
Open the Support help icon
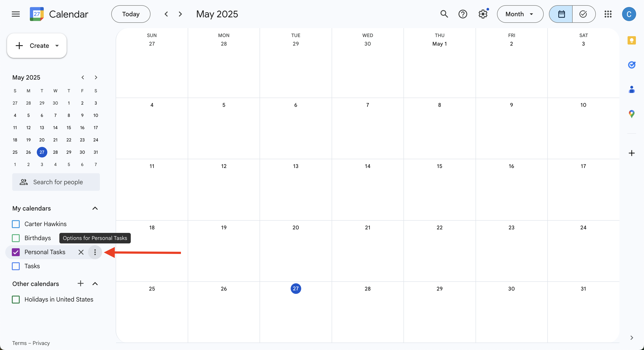[463, 14]
